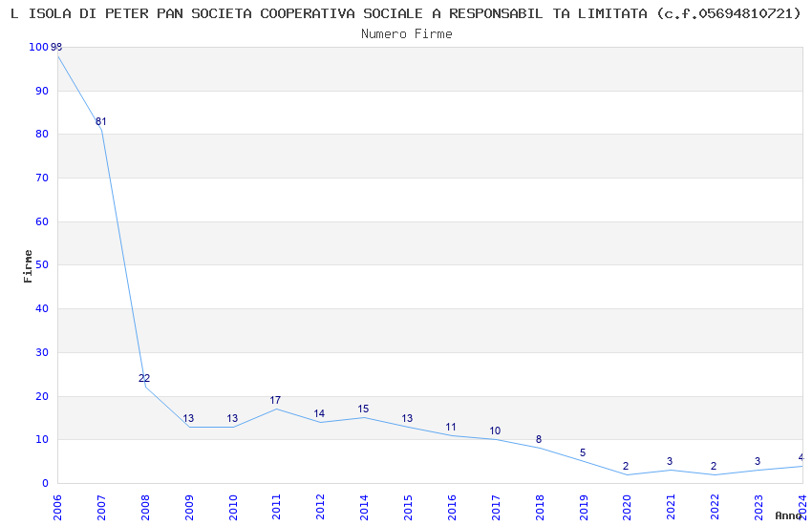Click the data point labeled 14
812x525 pixels.
pyautogui.click(x=319, y=413)
